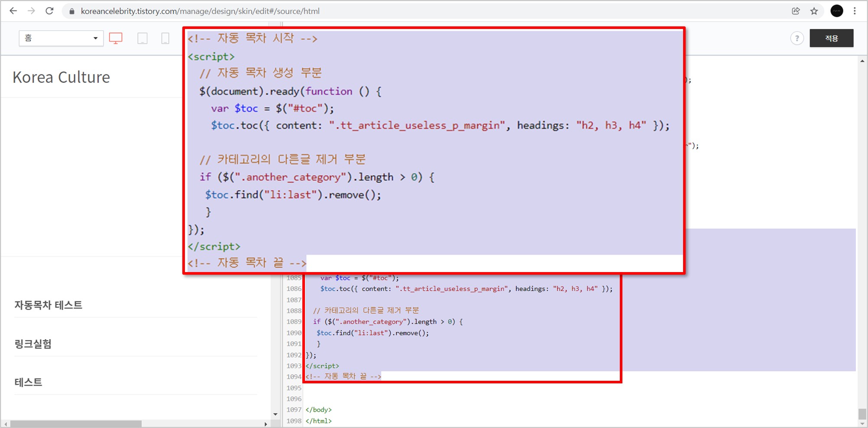This screenshot has width=868, height=428.
Task: Open the Chrome three-dot menu
Action: tap(855, 11)
